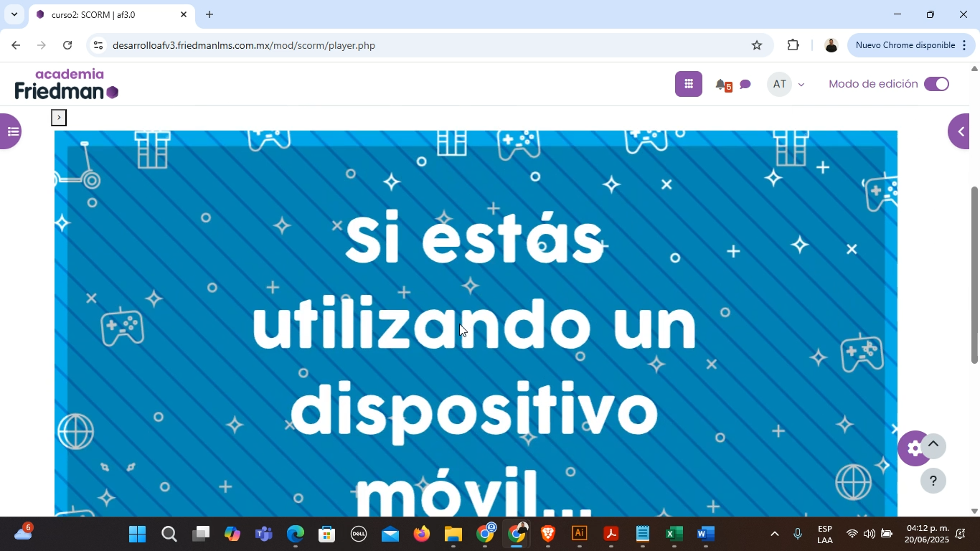Click the question mark help icon
980x551 pixels.
[933, 481]
